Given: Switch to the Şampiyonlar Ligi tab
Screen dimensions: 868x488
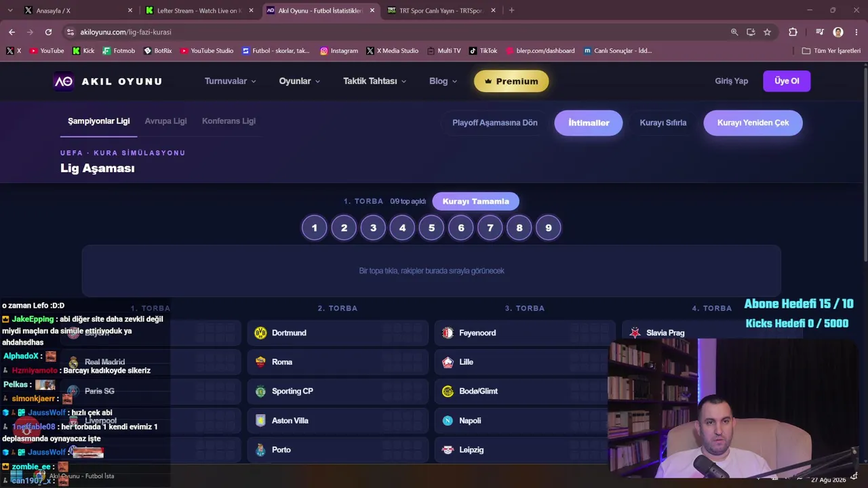Looking at the screenshot, I should pos(98,121).
